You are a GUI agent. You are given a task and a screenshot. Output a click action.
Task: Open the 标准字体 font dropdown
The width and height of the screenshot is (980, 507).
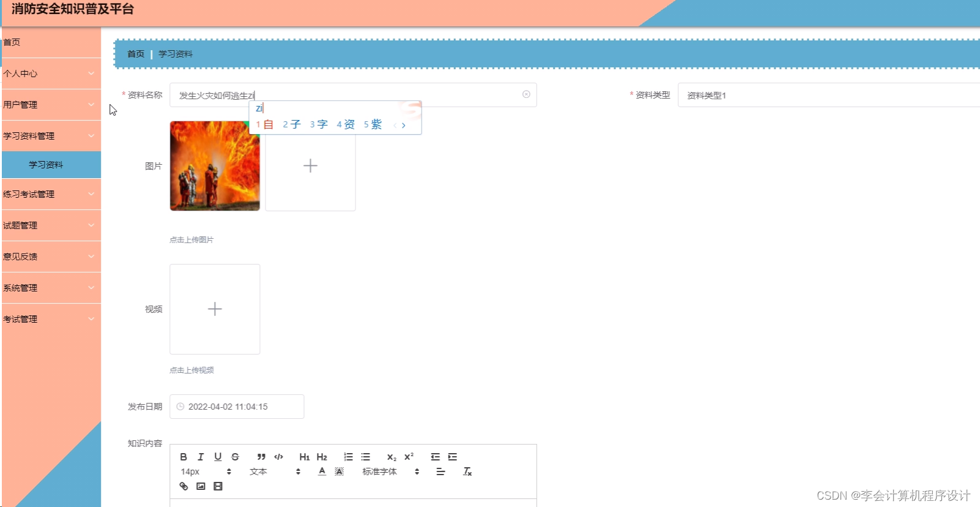click(390, 471)
